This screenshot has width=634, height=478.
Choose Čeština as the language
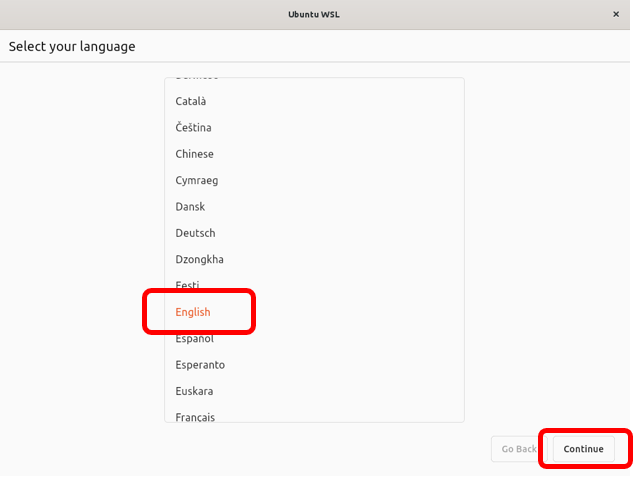point(314,127)
